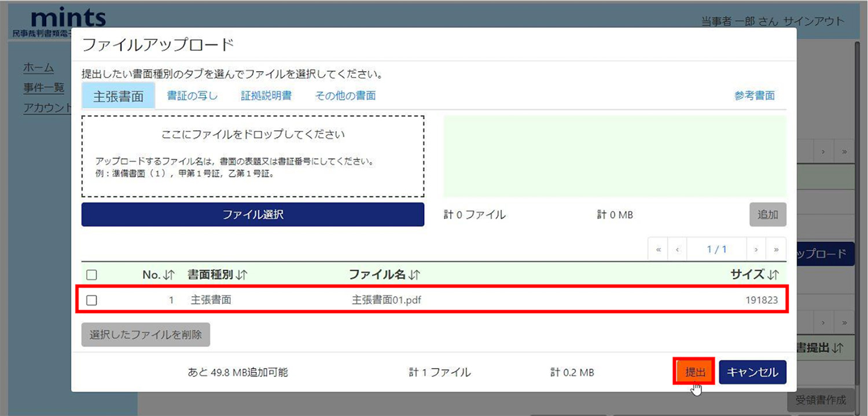Open the 書証の写し tab
The image size is (868, 416).
coord(192,96)
